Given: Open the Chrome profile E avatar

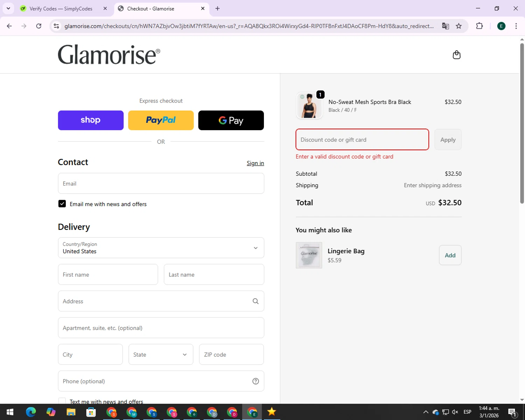Looking at the screenshot, I should [x=501, y=26].
